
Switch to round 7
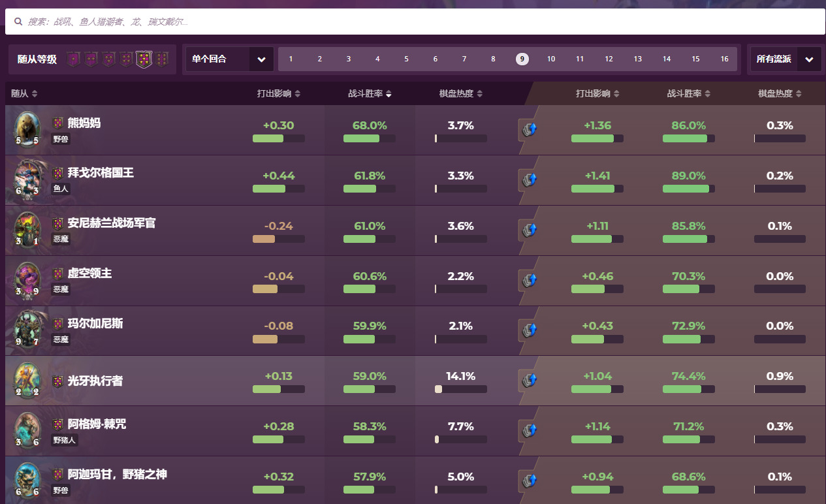pos(464,59)
